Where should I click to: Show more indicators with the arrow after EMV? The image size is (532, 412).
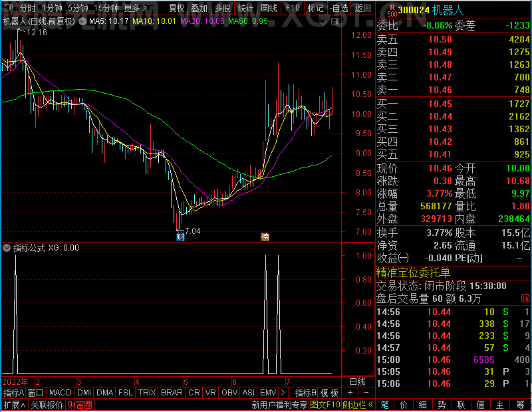283,392
